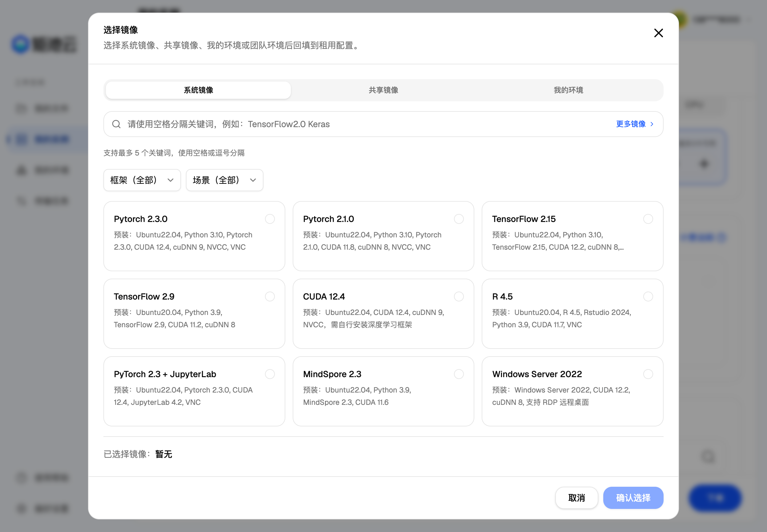767x532 pixels.
Task: Click the blurred logo in background sidebar
Action: click(44, 44)
